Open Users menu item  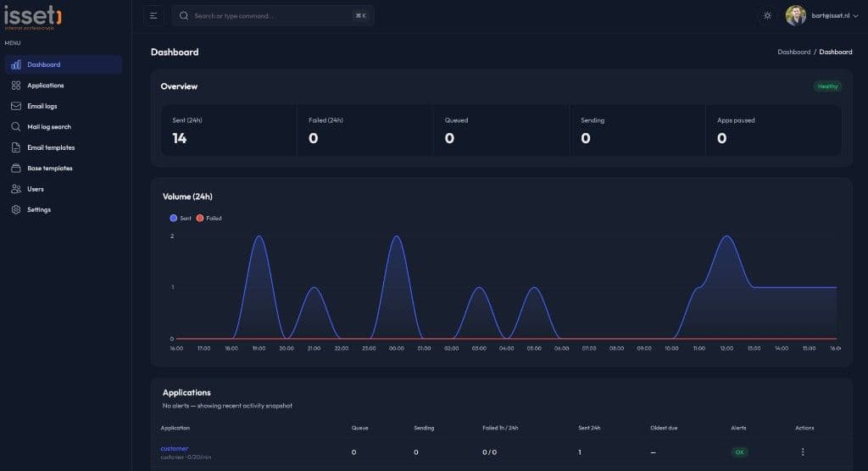[x=64, y=189]
